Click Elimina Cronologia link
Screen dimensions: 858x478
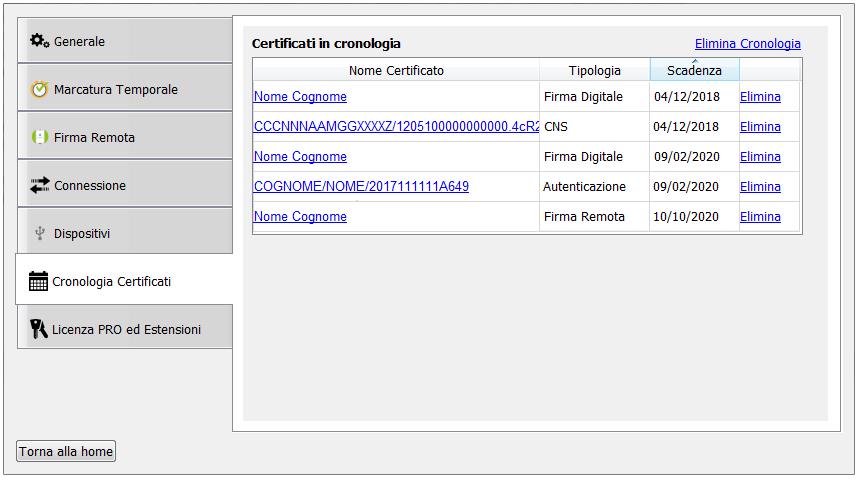click(747, 44)
